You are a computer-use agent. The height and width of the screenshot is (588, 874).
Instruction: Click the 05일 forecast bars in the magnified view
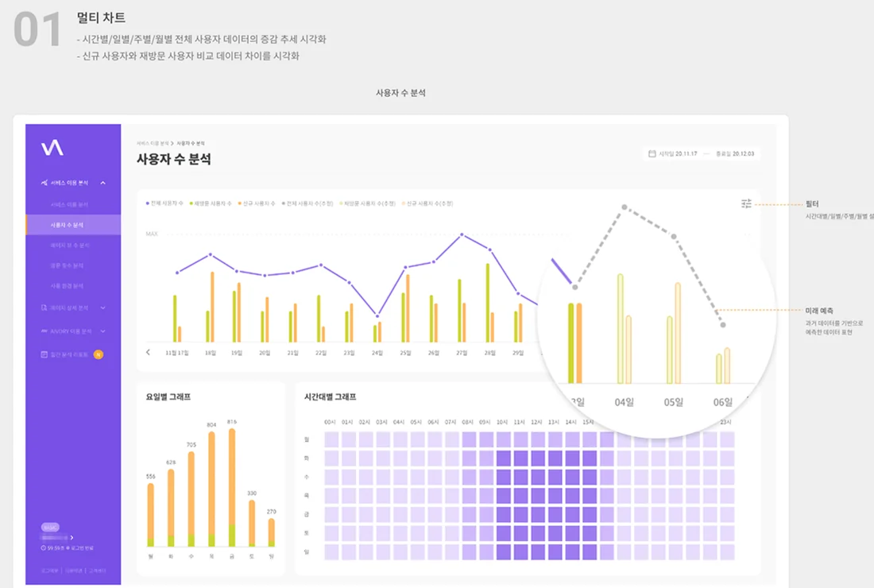(x=674, y=333)
